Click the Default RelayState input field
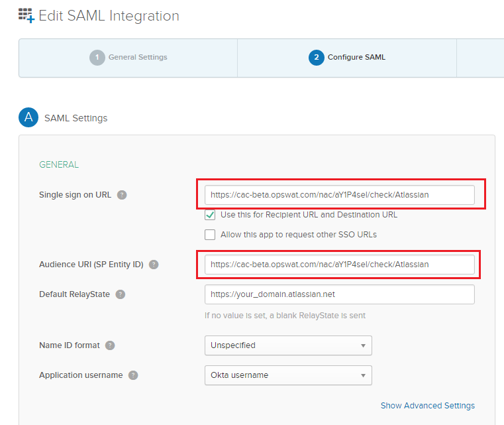Image resolution: width=504 pixels, height=425 pixels. (339, 294)
